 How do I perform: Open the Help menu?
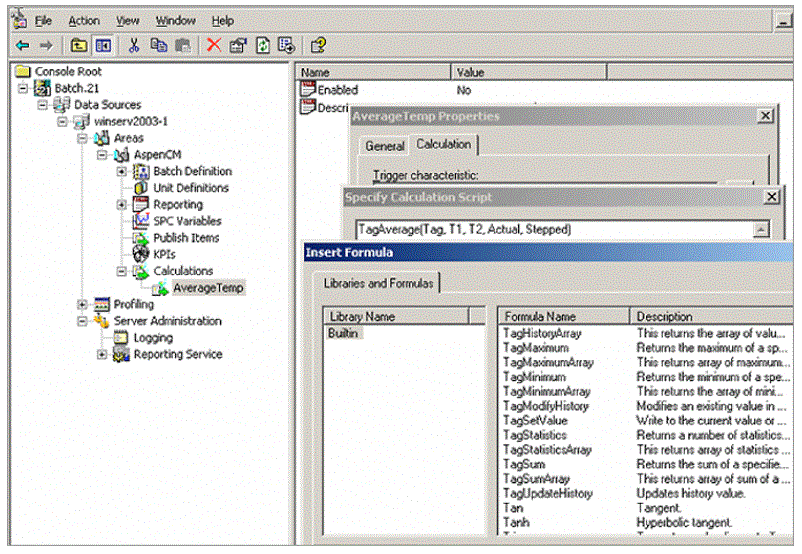(222, 21)
